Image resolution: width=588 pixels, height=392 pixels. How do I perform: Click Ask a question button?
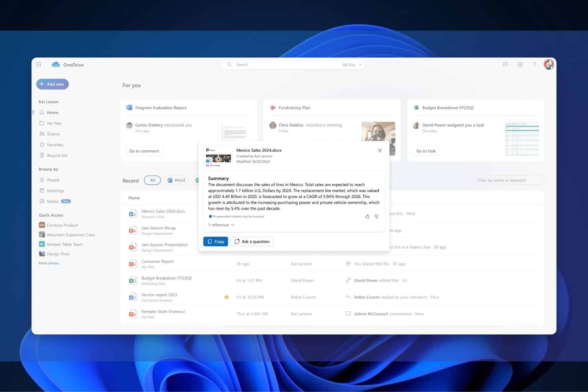(252, 242)
